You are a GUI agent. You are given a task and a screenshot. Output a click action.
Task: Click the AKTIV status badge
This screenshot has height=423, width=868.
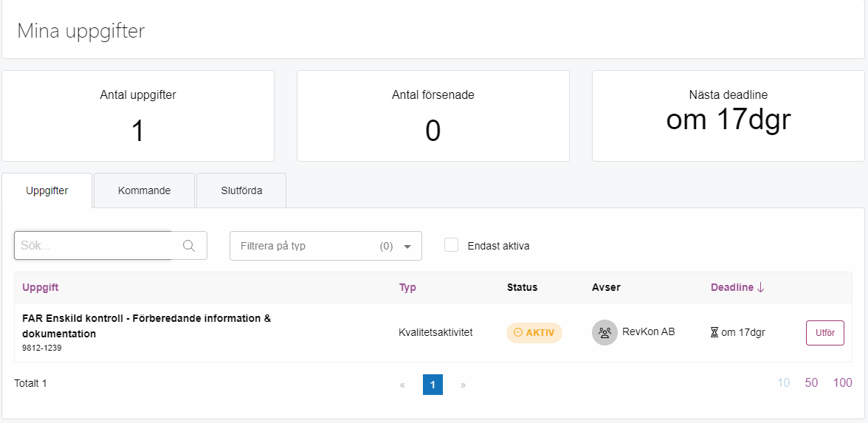pos(534,333)
